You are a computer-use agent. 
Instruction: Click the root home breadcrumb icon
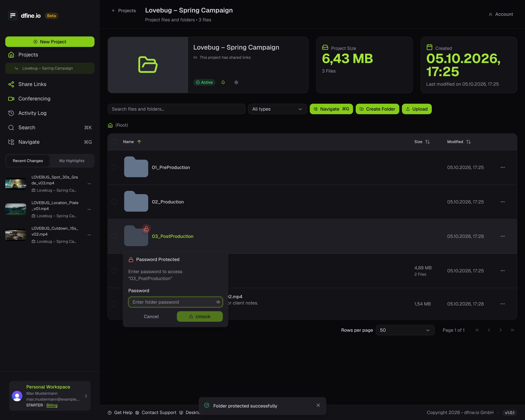[x=110, y=125]
